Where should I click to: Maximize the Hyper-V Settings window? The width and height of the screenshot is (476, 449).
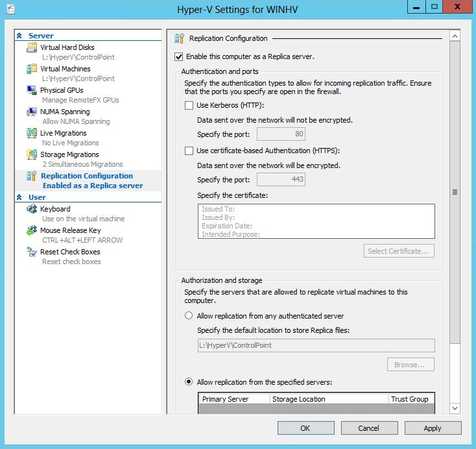(434, 6)
